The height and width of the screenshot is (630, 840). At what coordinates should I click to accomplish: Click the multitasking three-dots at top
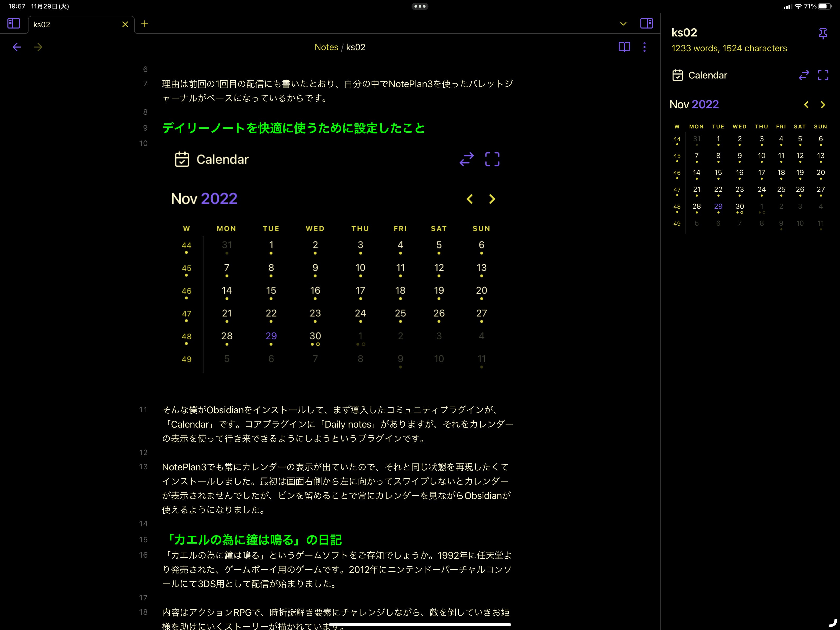coord(420,6)
